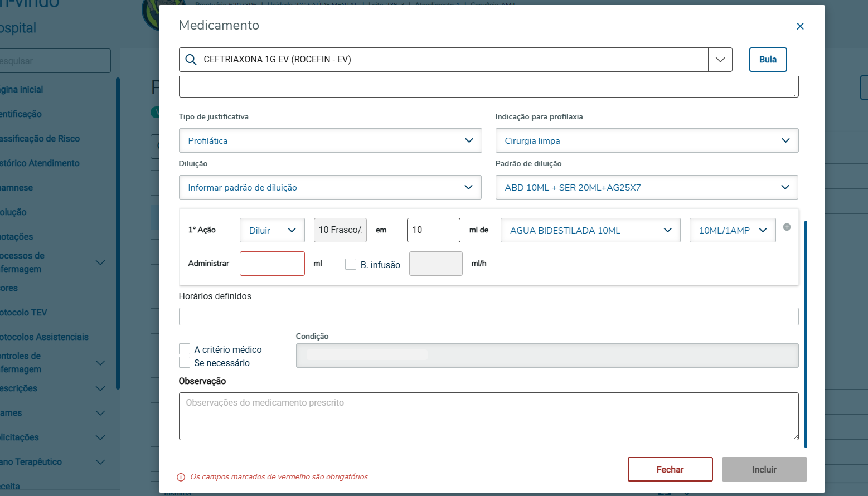The image size is (868, 496).
Task: Check the A critério médico option
Action: point(185,349)
